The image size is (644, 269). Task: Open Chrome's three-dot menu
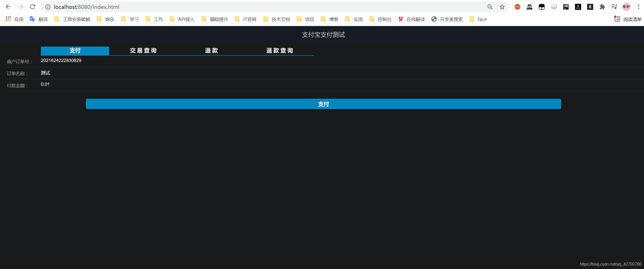point(638,7)
